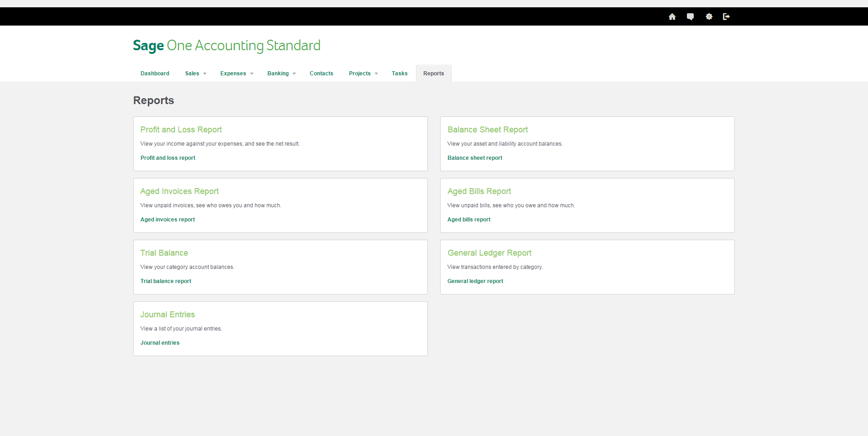View the General ledger report
868x436 pixels.
[x=475, y=281]
